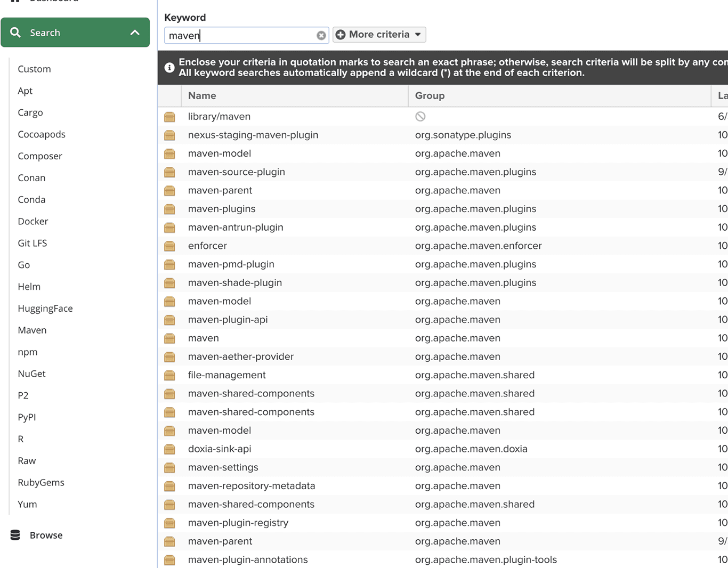Click org.apache.maven.plugin-tools group cell
Image resolution: width=728 pixels, height=568 pixels.
pos(486,559)
